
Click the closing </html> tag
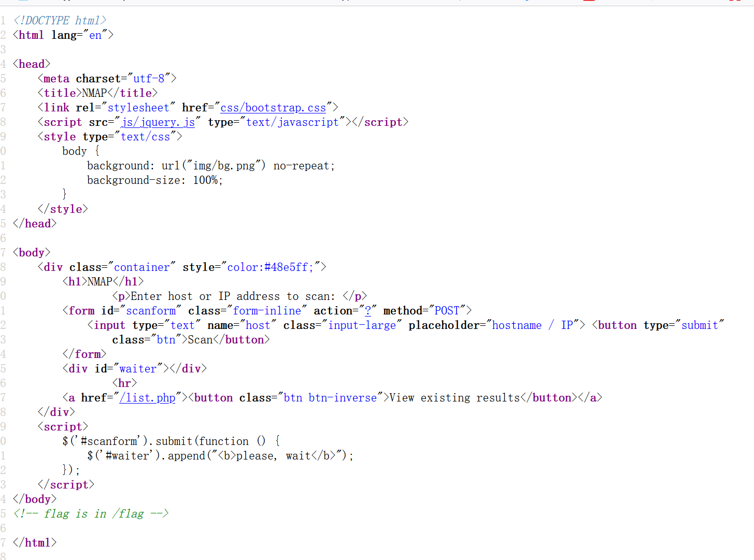coord(35,543)
